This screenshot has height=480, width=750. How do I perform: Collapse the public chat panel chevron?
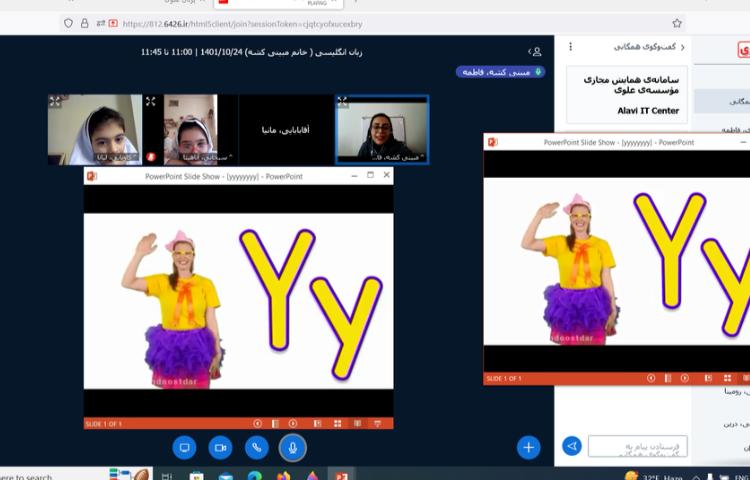(683, 47)
